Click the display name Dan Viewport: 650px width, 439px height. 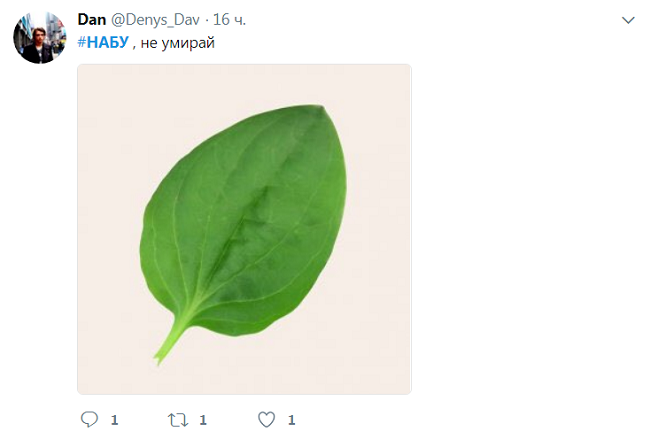92,21
